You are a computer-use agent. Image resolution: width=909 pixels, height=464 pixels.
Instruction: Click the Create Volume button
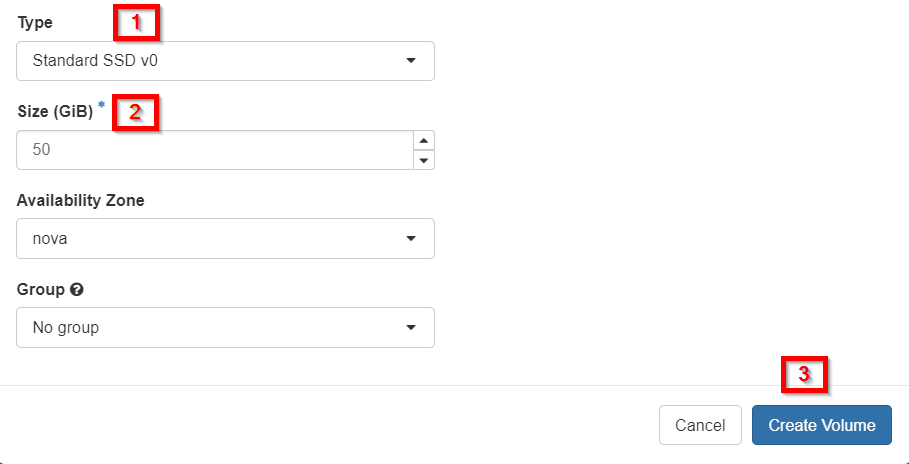(821, 425)
